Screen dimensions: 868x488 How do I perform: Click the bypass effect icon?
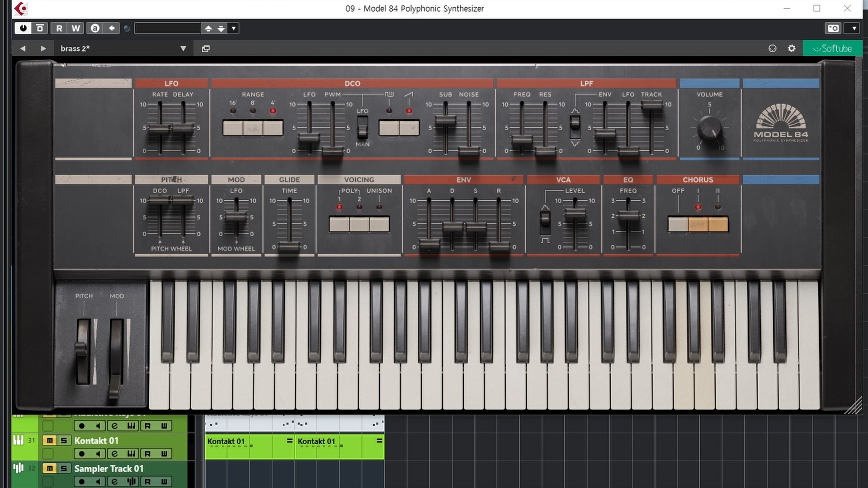tap(40, 28)
